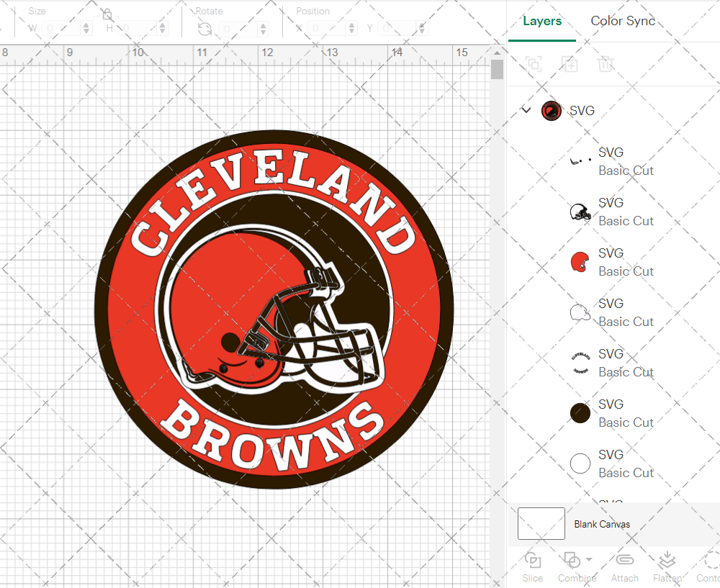This screenshot has width=720, height=588.
Task: Click the Delete layer trash icon
Action: click(606, 64)
